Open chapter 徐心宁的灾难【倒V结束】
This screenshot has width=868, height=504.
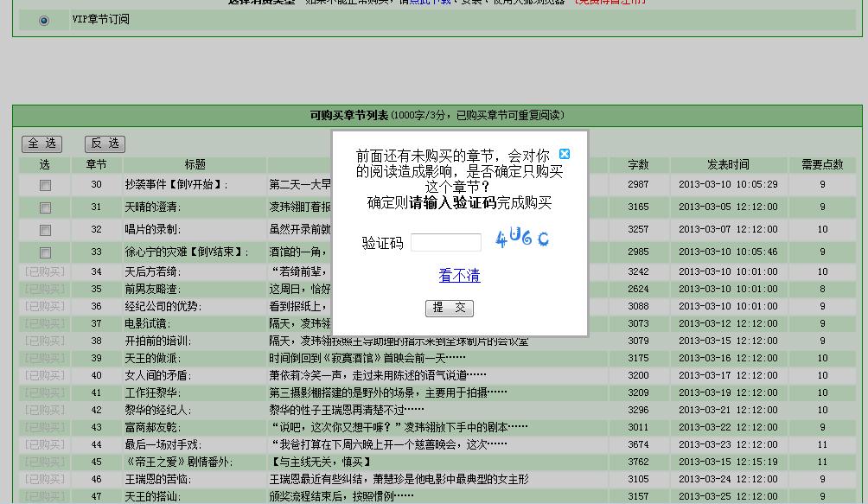(186, 252)
